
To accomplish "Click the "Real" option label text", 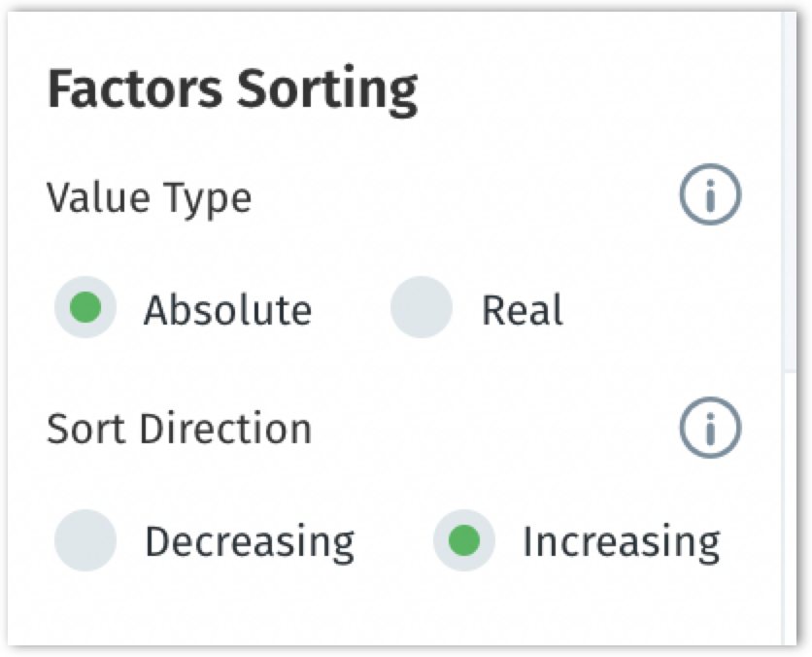I will coord(522,310).
